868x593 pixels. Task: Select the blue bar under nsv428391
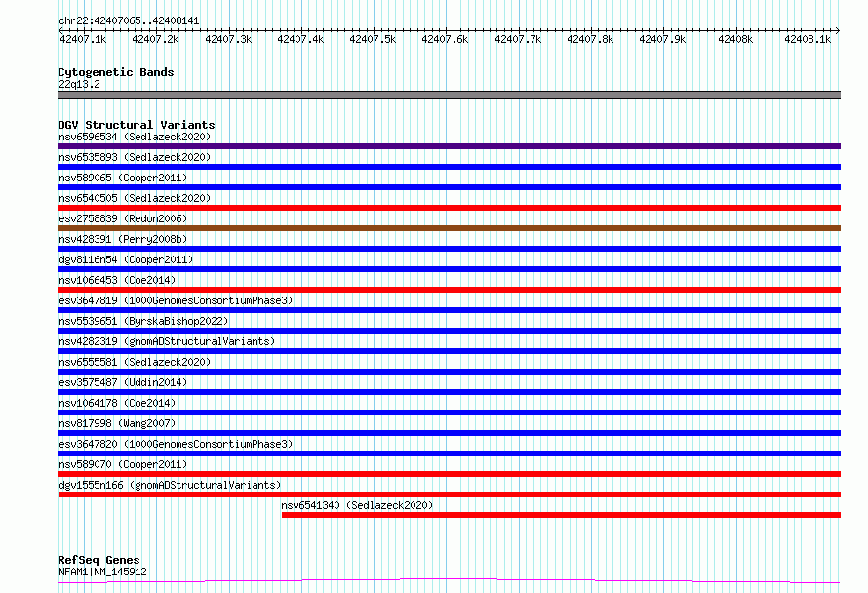(449, 249)
